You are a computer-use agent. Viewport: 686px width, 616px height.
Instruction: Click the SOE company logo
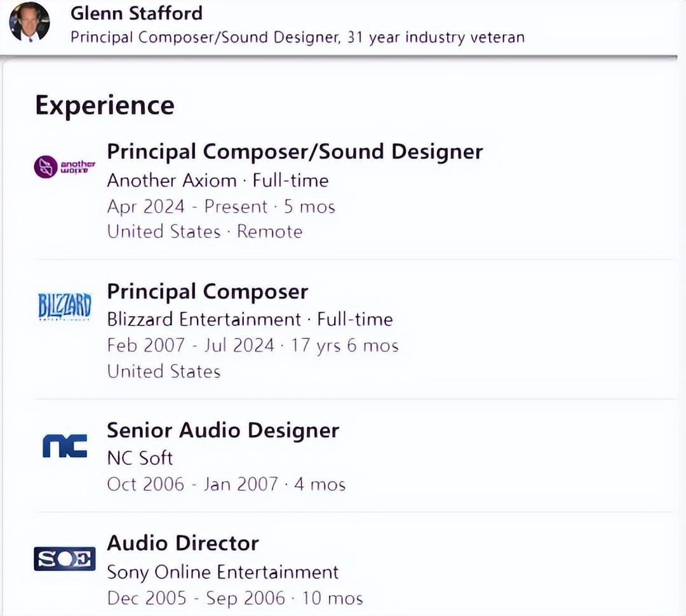click(x=64, y=559)
